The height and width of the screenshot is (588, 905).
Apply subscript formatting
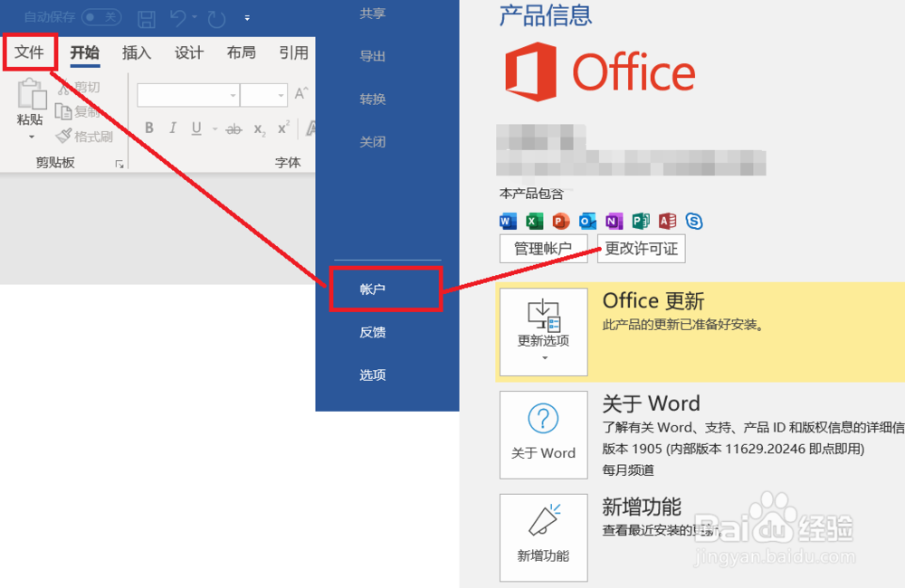point(260,129)
